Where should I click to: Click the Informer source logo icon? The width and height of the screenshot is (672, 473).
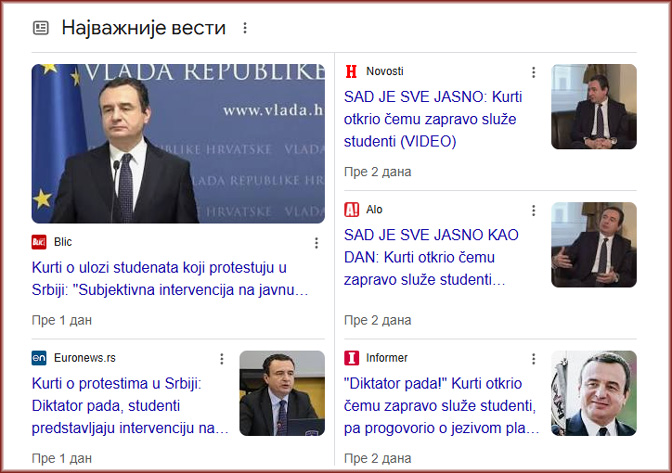351,358
